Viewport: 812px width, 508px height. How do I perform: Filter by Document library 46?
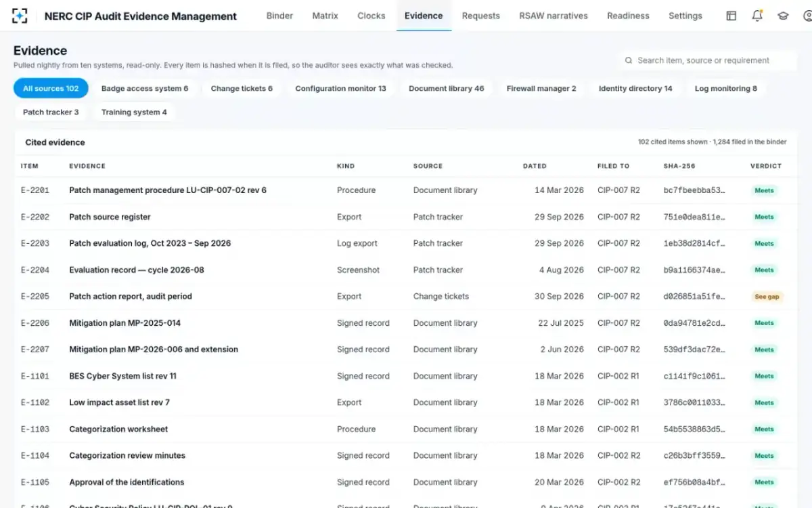(x=447, y=88)
